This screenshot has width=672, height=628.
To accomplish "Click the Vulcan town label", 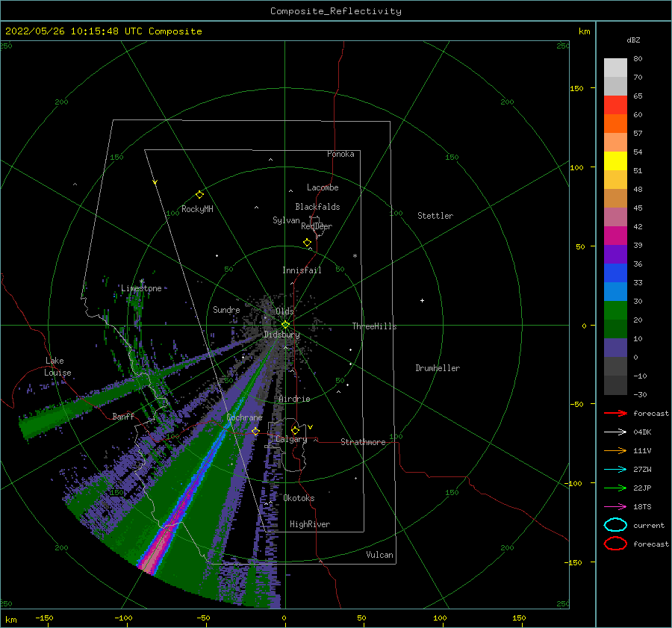I will pyautogui.click(x=379, y=555).
